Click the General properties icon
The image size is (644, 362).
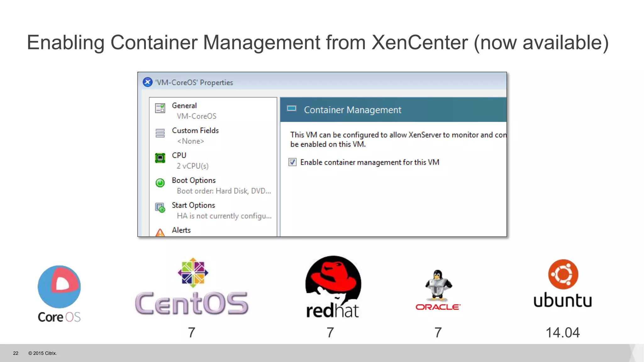pyautogui.click(x=160, y=108)
